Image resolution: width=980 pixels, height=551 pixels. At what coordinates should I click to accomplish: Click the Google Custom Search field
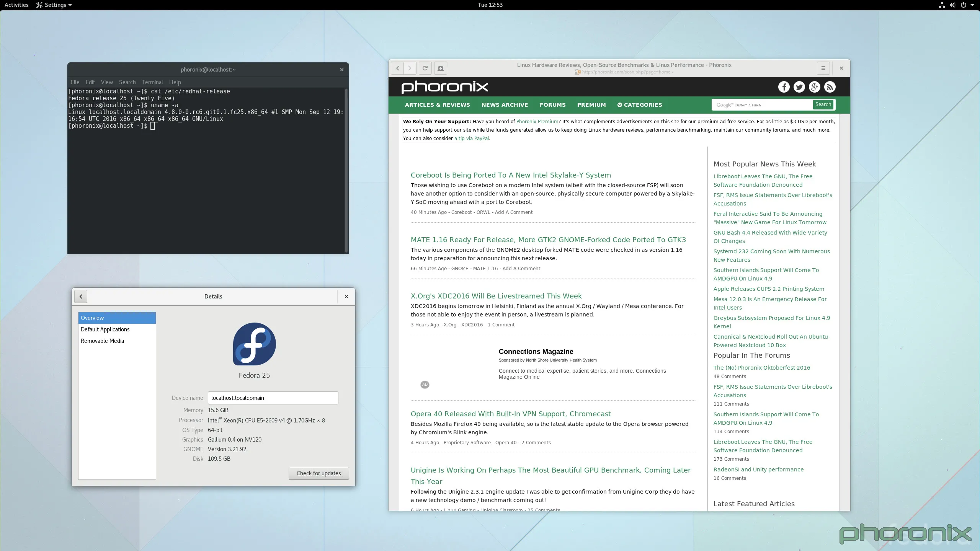762,105
